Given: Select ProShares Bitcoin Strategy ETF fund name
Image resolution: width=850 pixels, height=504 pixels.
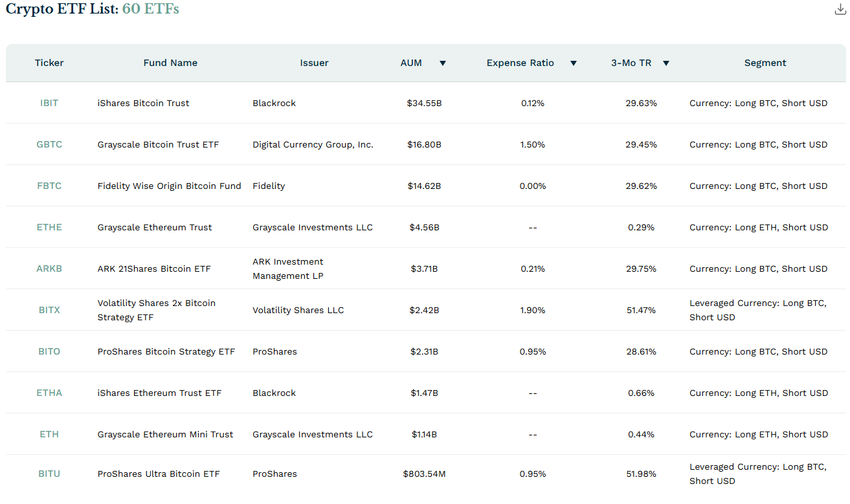Looking at the screenshot, I should point(166,351).
